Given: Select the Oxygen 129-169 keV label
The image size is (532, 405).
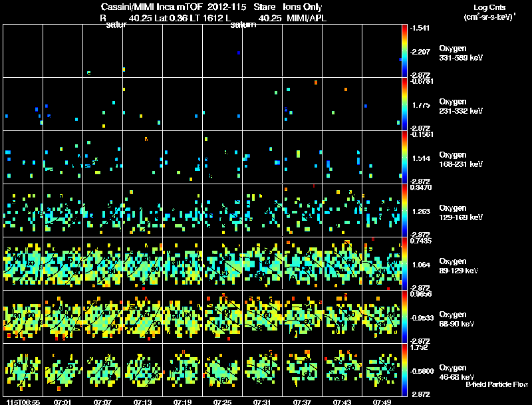Looking at the screenshot, I should pos(461,213).
